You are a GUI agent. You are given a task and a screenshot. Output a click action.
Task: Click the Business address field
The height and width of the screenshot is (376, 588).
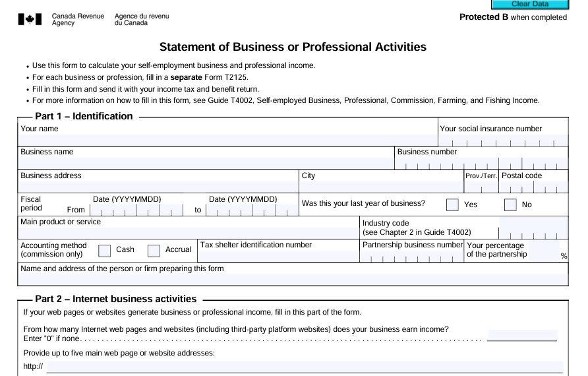[x=157, y=187]
